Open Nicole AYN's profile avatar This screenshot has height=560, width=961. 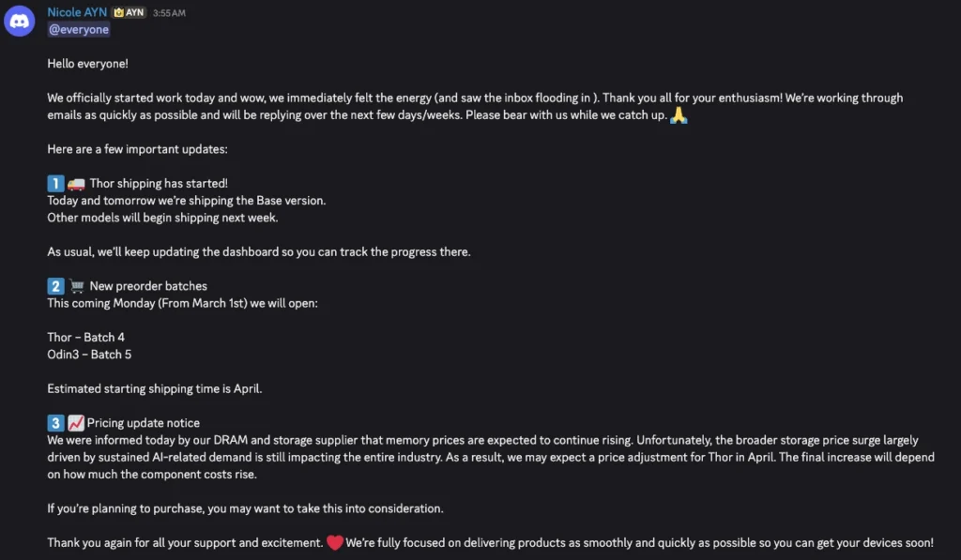(20, 21)
